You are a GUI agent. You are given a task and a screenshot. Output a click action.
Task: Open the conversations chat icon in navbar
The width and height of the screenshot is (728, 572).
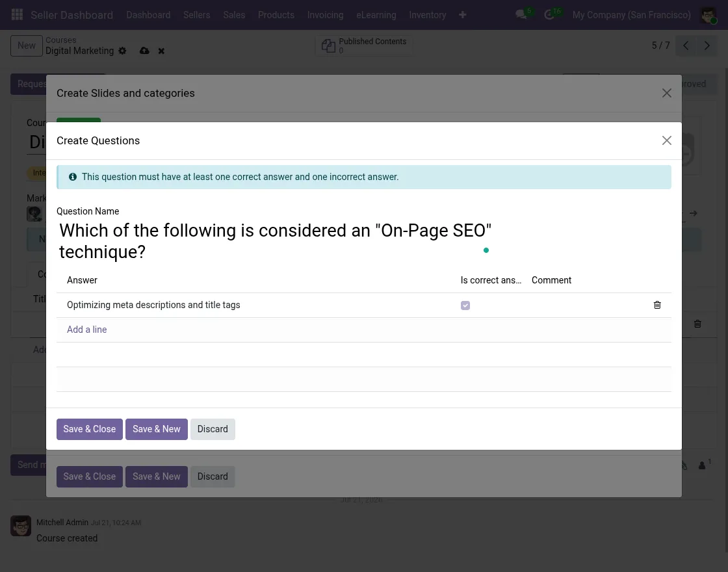click(521, 15)
